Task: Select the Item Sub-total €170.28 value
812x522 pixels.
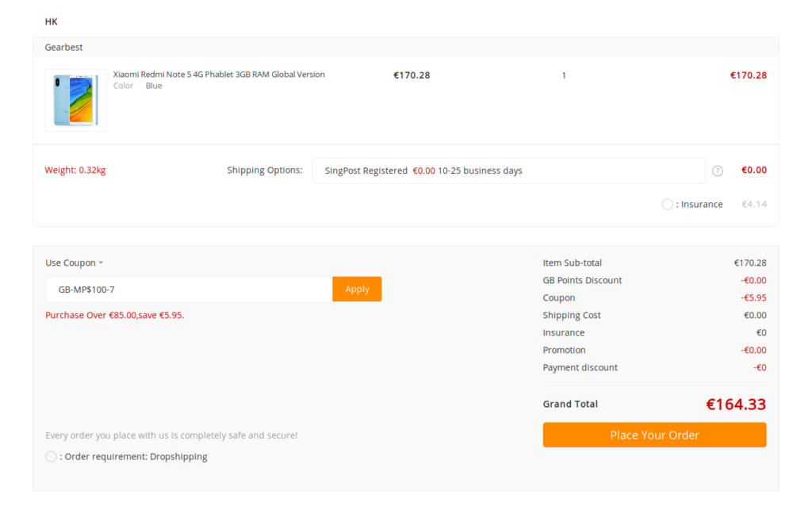Action: (750, 263)
